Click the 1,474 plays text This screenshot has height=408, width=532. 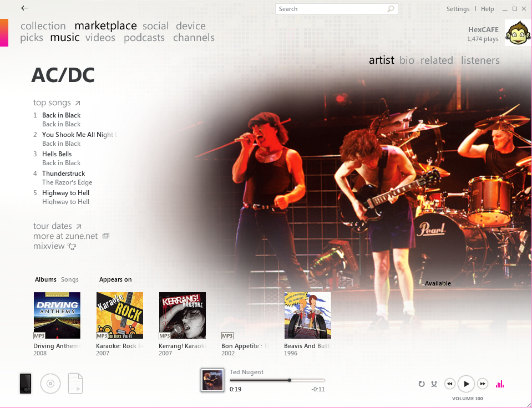(483, 39)
